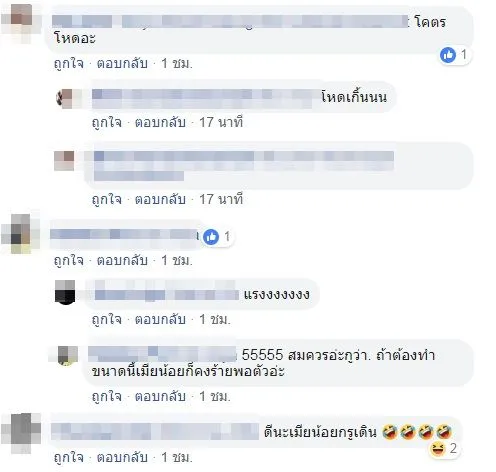
Task: Click ตอบกลับ under the โหดเกิ้นนน reply
Action: 160,123
